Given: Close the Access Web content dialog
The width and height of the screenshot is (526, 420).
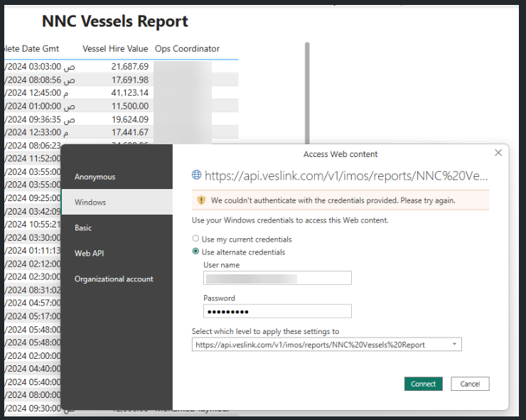Looking at the screenshot, I should pos(498,153).
